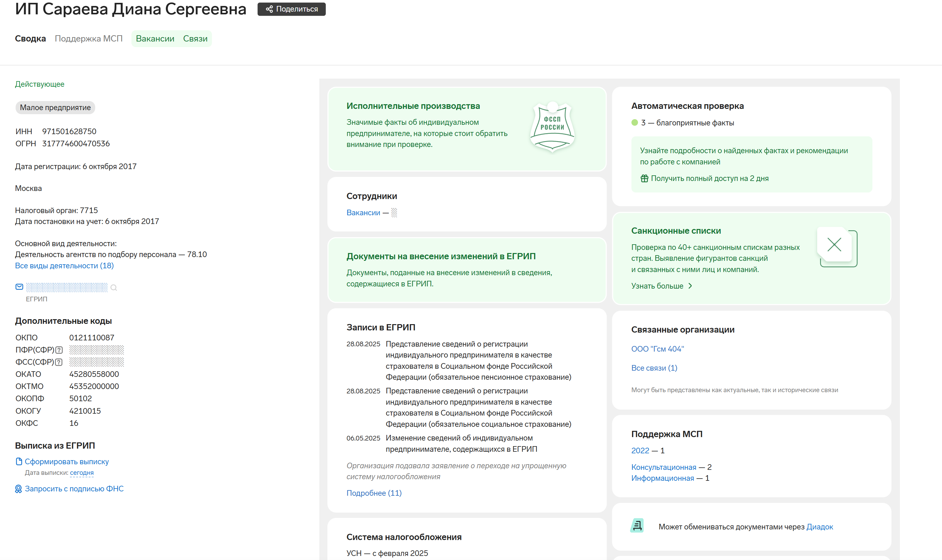
Task: Switch to the Поддержка МСП tab
Action: tap(88, 38)
